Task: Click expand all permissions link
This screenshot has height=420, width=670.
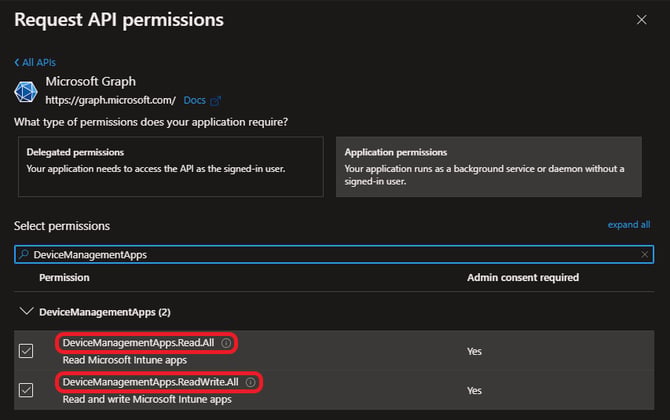Action: point(629,225)
